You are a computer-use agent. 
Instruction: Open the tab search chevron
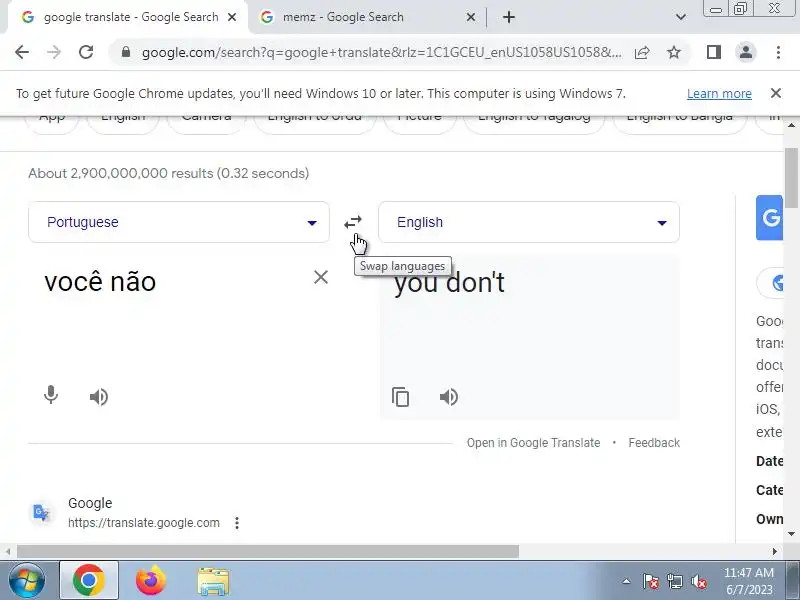(681, 17)
